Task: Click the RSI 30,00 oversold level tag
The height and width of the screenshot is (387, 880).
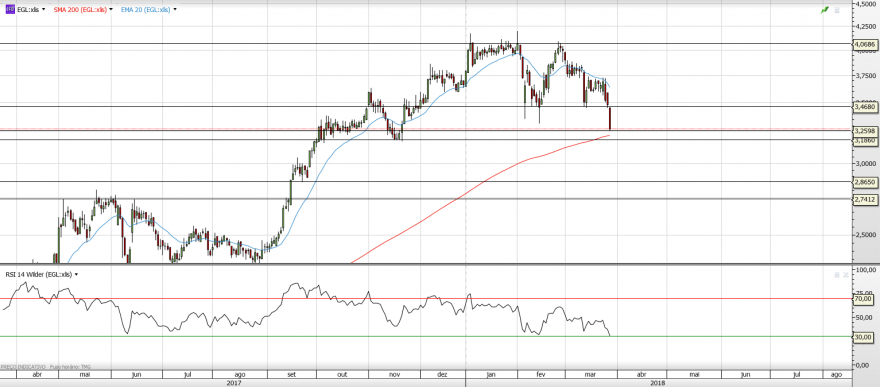Action: (x=864, y=337)
